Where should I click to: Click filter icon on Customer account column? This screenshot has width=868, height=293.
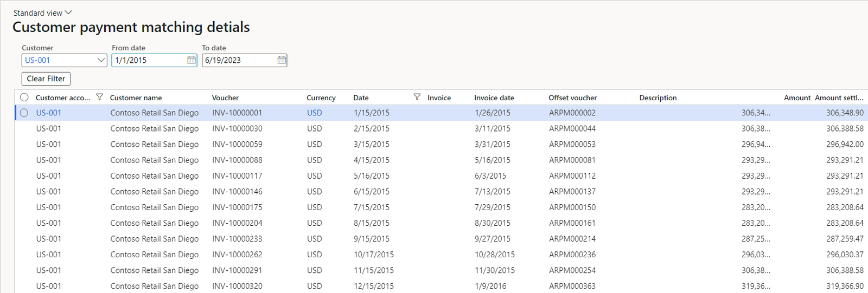click(x=99, y=97)
